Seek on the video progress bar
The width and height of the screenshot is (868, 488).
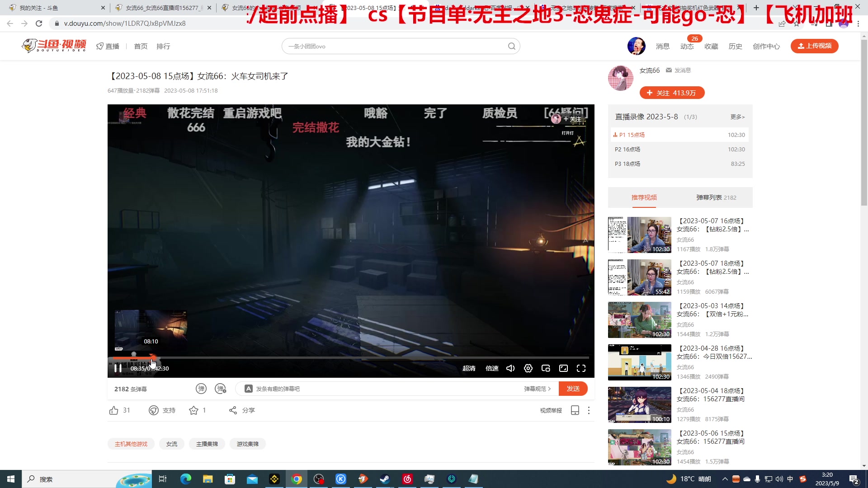point(351,357)
